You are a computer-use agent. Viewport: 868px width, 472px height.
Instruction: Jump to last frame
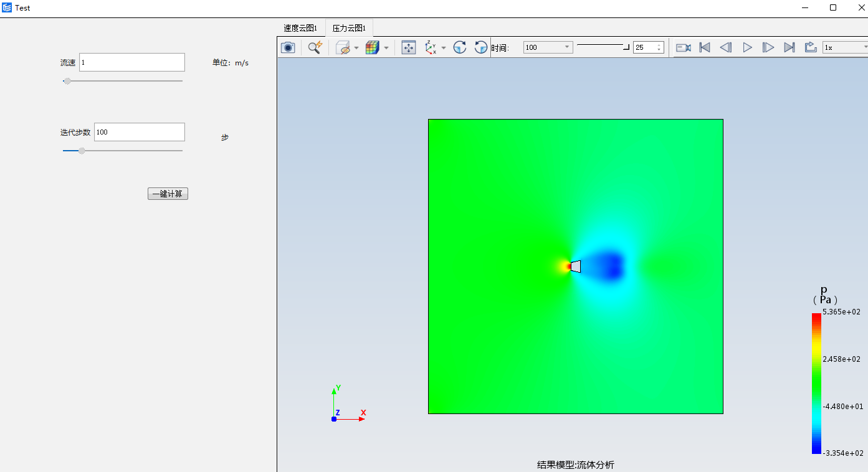click(x=789, y=47)
